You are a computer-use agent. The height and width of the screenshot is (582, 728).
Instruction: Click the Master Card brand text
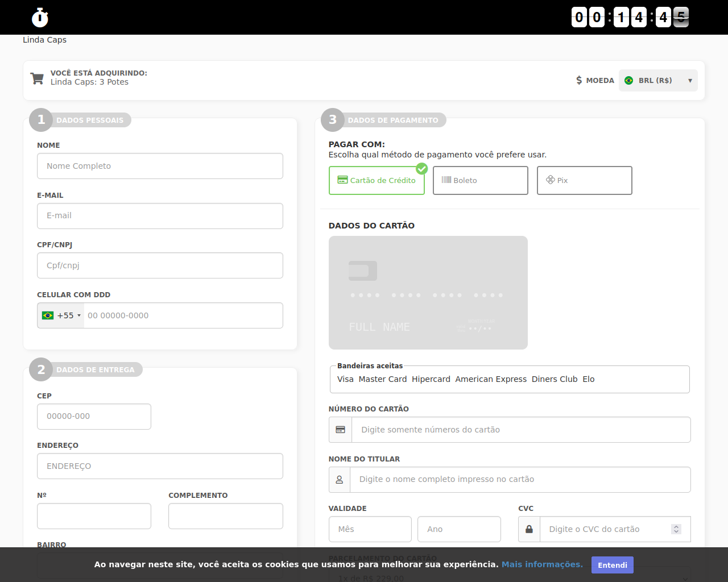click(x=383, y=379)
